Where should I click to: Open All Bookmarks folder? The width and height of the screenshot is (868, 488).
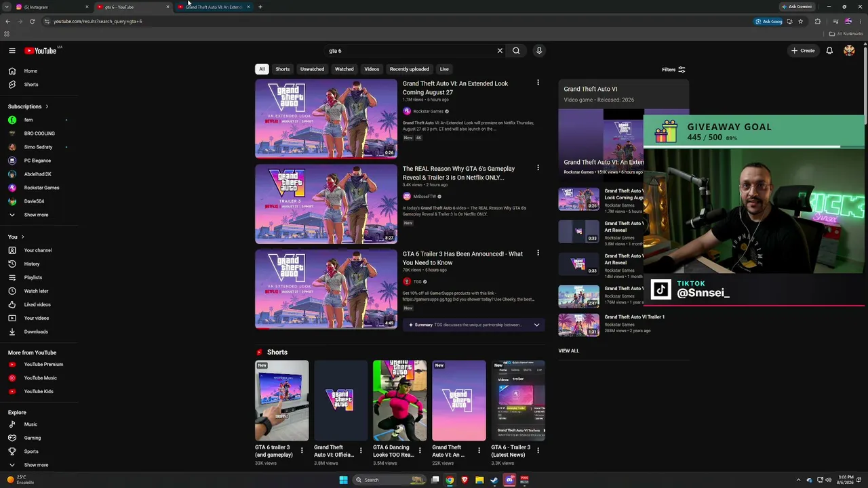[x=846, y=34]
